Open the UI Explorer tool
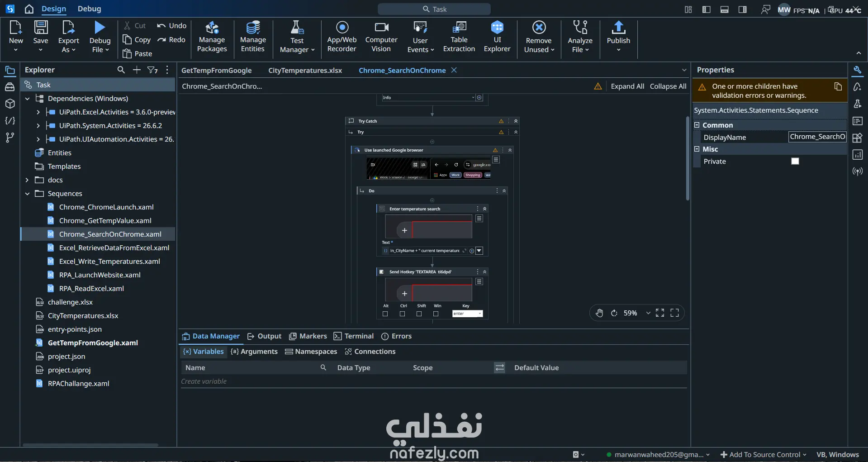This screenshot has width=868, height=462. (x=497, y=37)
